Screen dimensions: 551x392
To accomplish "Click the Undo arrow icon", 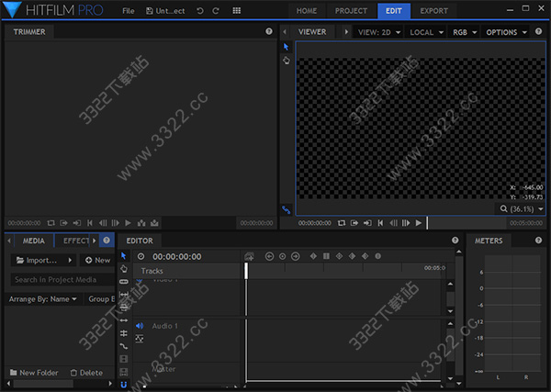I will tap(200, 11).
